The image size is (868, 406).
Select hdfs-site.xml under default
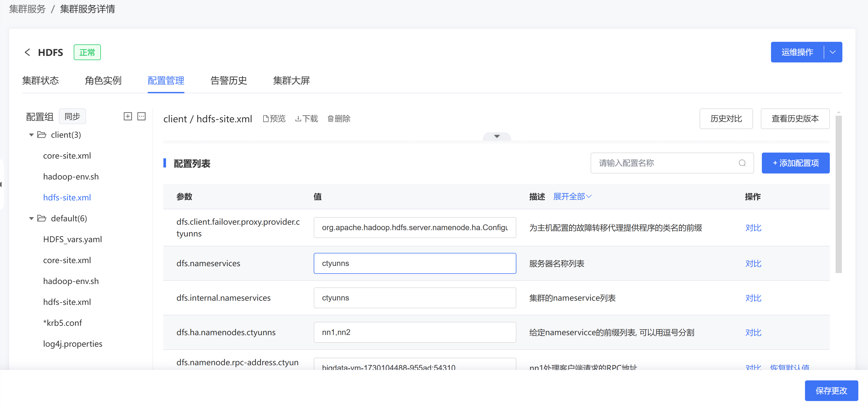(67, 302)
